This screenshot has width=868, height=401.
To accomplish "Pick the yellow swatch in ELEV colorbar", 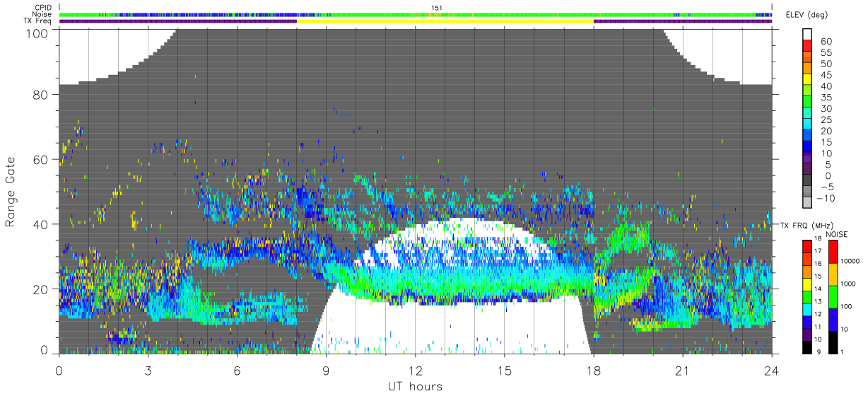I will [807, 79].
